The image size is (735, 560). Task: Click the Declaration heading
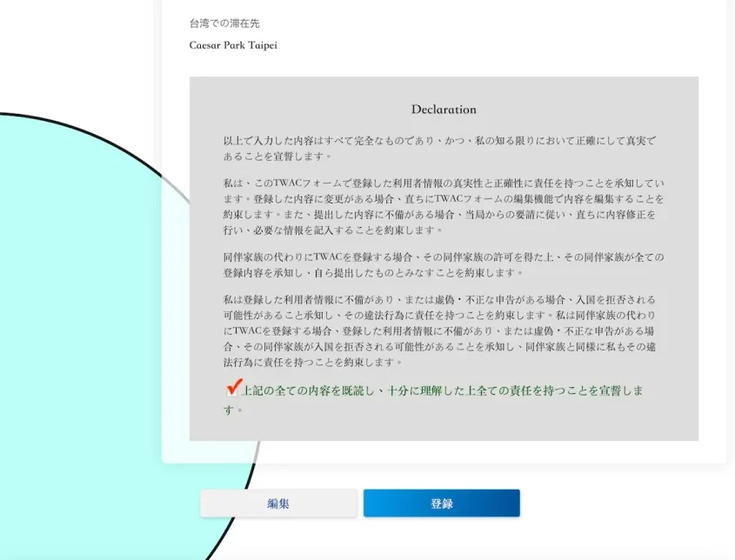click(444, 110)
